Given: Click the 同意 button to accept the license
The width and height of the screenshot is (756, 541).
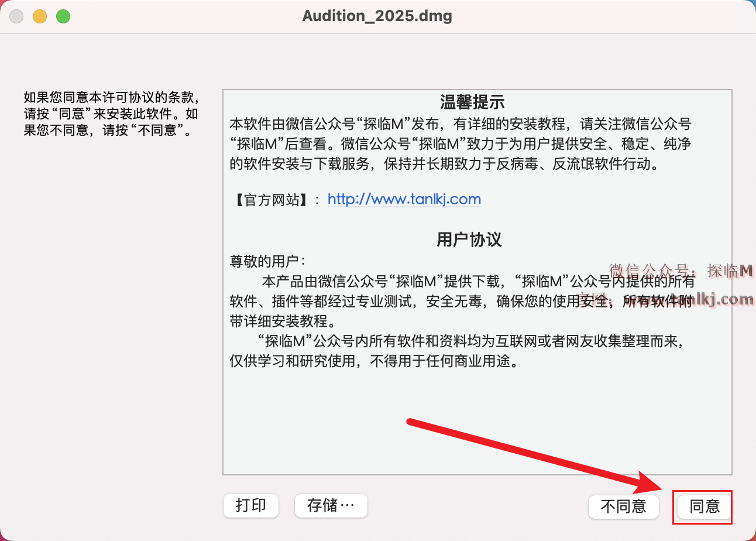Looking at the screenshot, I should point(705,506).
